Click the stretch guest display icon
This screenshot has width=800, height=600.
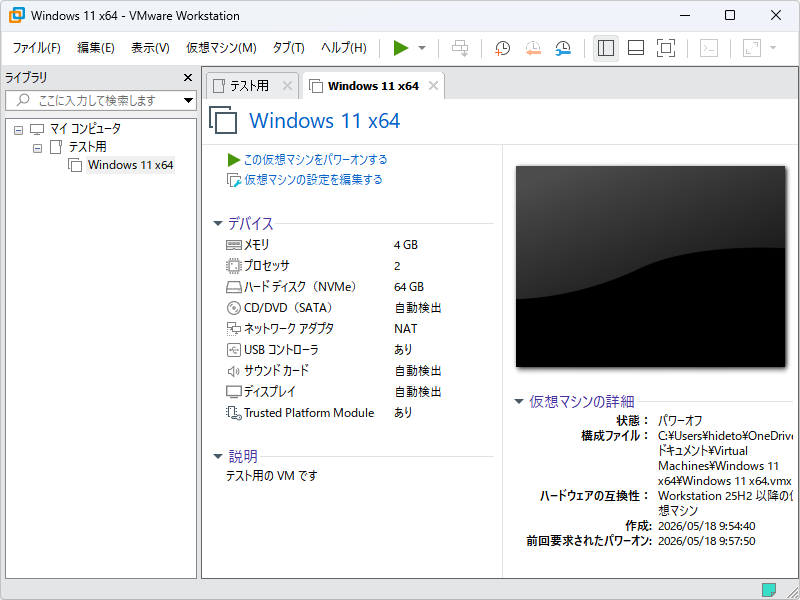pos(752,48)
